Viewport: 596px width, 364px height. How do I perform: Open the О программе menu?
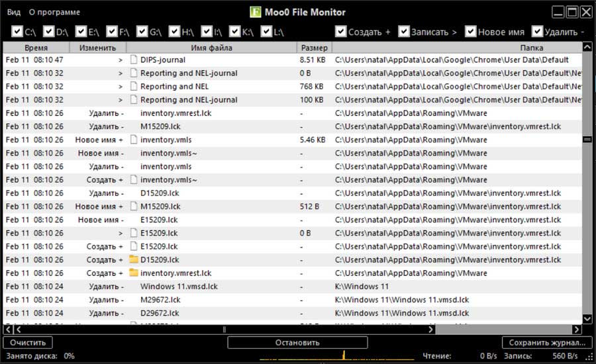[x=54, y=12]
